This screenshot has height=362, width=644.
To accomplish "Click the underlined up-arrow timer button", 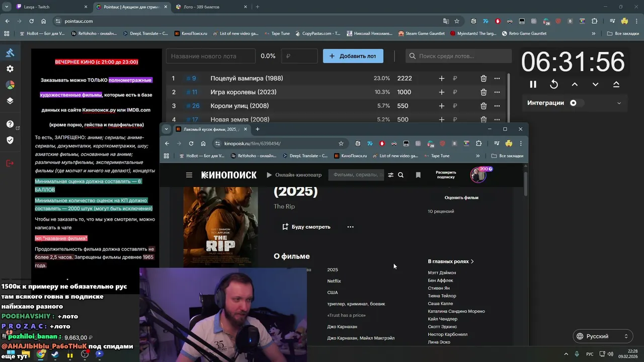I will (x=616, y=84).
